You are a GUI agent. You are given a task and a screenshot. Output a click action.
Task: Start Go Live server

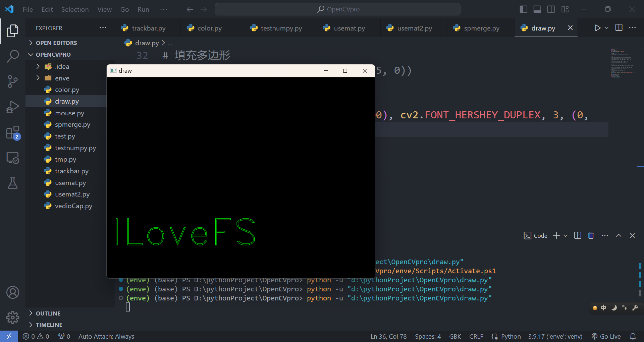[x=606, y=336]
